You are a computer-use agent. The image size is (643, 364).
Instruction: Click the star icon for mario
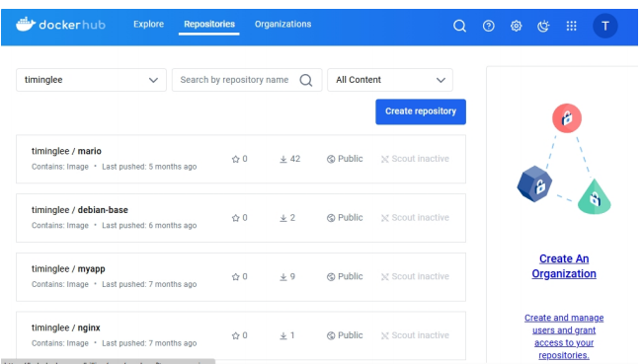tap(235, 159)
